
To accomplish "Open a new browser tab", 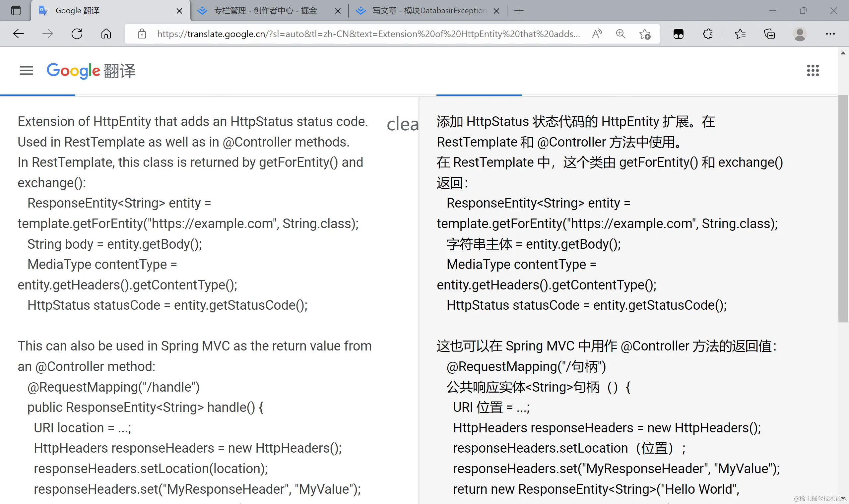I will [x=519, y=11].
